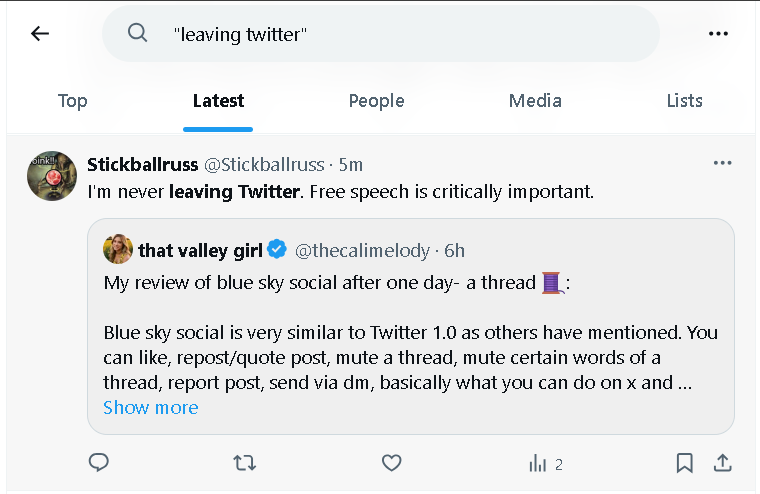Bookmark the Stickballruss post
This screenshot has height=494, width=760.
click(684, 463)
